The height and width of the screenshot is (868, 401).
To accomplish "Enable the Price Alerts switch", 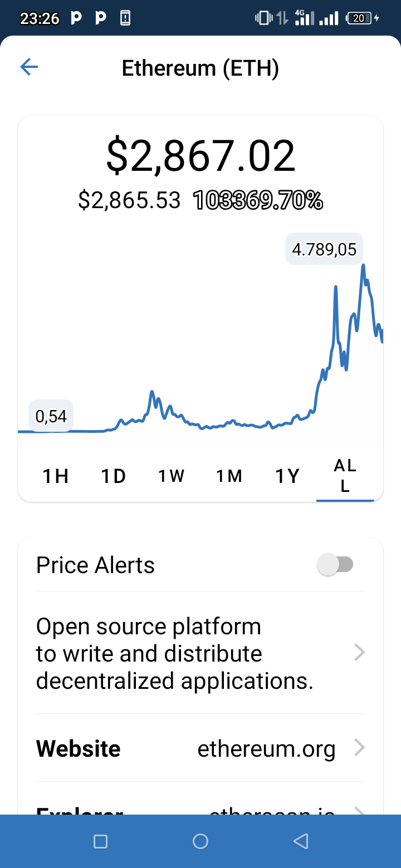I will click(x=335, y=565).
